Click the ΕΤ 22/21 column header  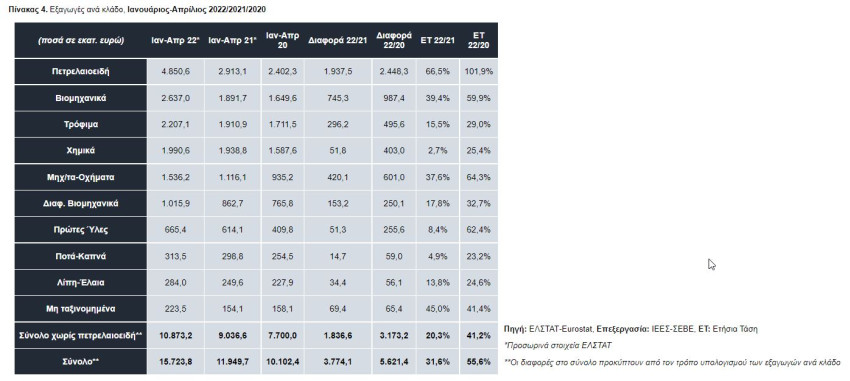[437, 41]
